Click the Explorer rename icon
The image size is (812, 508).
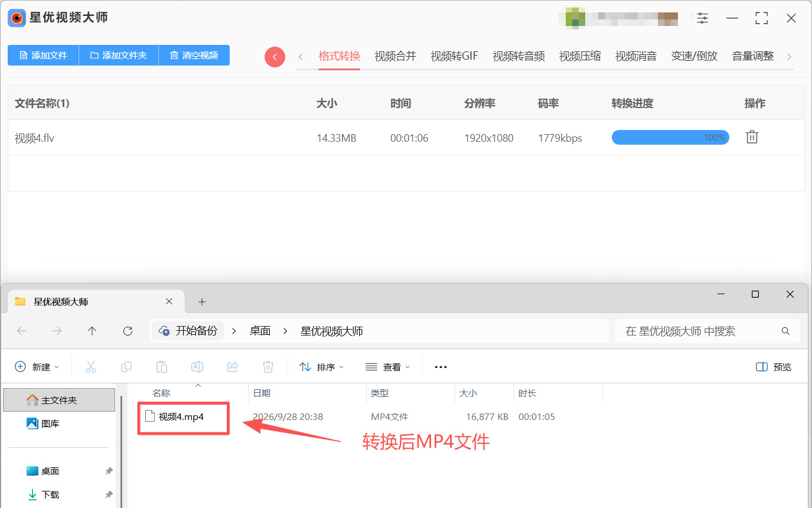pyautogui.click(x=197, y=367)
